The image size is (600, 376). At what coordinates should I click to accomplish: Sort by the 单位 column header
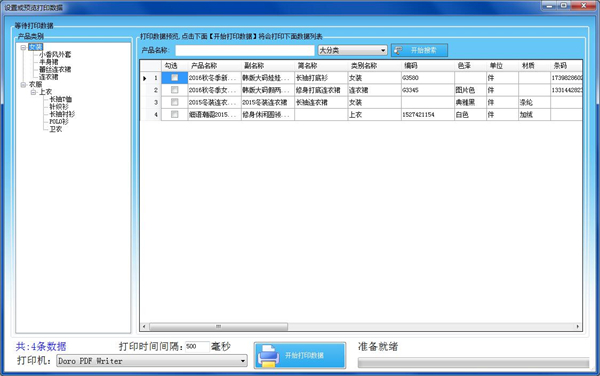[502, 66]
